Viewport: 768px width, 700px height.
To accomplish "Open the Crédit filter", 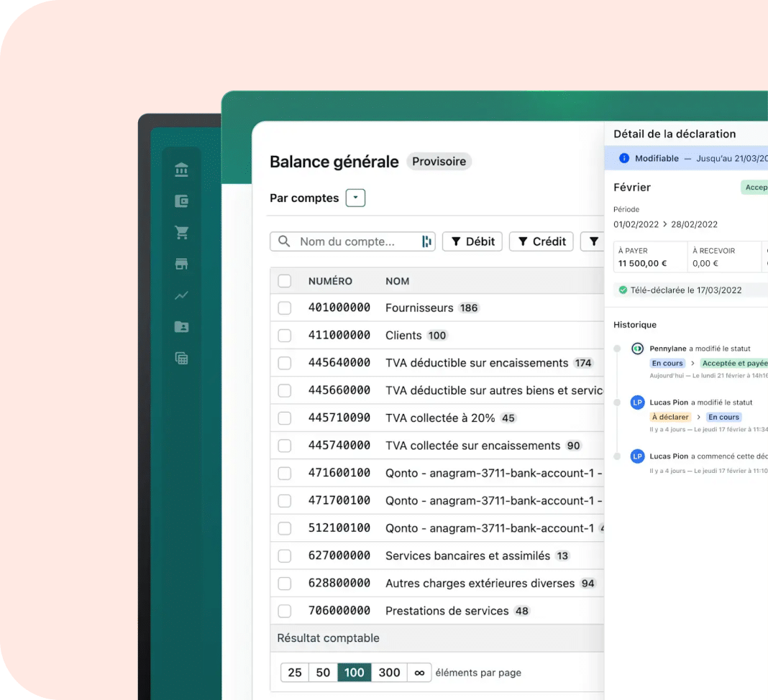I will click(541, 241).
